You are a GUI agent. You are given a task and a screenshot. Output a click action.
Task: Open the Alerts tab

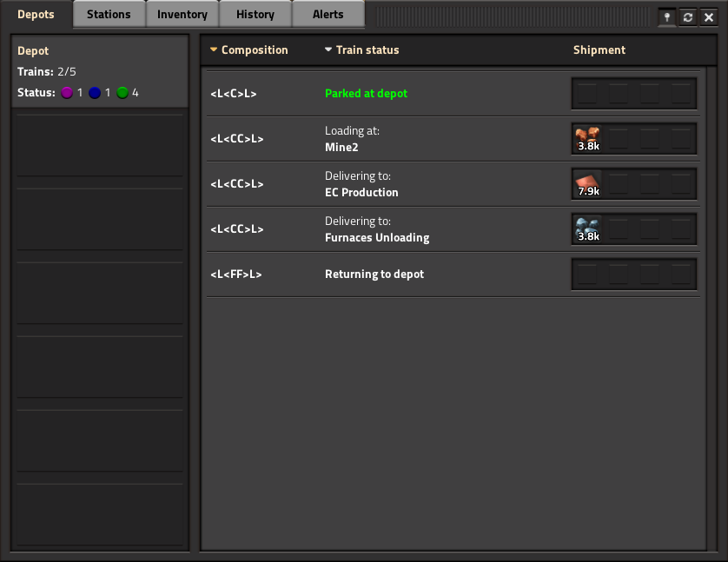(328, 15)
